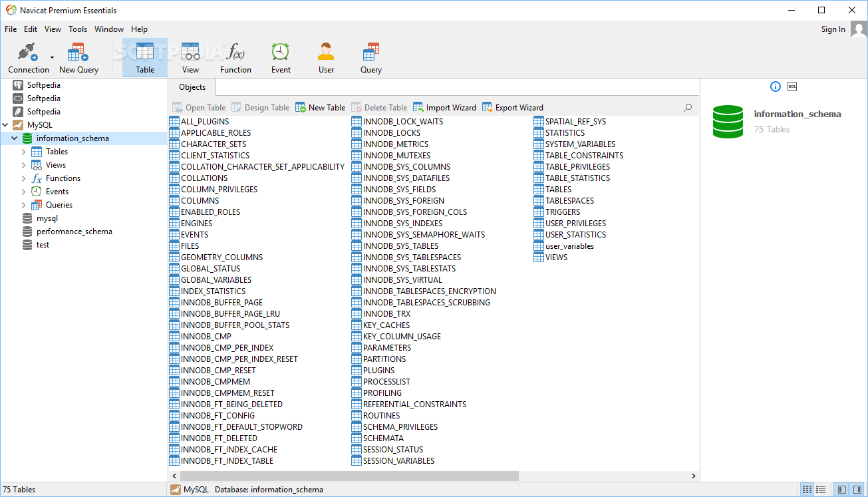Expand the Queries tree node
The image size is (868, 497).
(x=24, y=205)
